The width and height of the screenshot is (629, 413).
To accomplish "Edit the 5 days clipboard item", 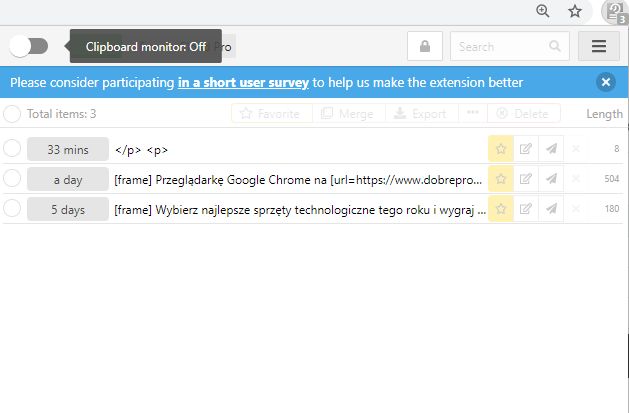I will 526,208.
